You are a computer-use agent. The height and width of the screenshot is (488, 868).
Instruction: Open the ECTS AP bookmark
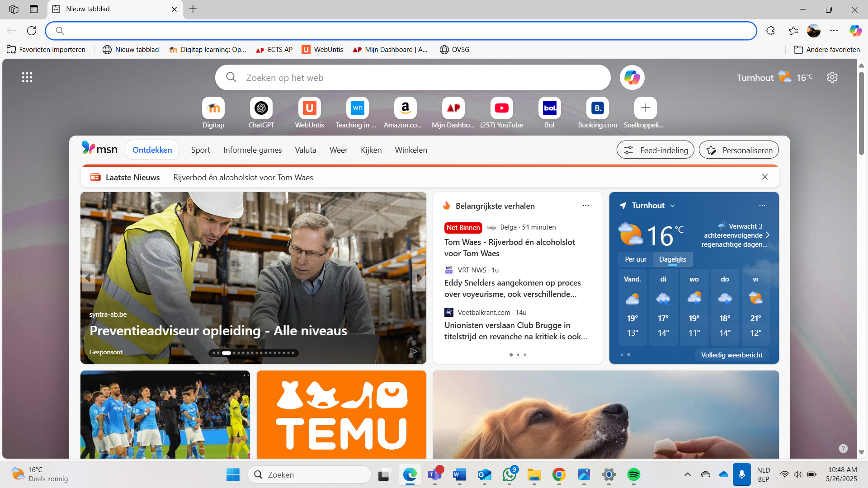point(274,50)
